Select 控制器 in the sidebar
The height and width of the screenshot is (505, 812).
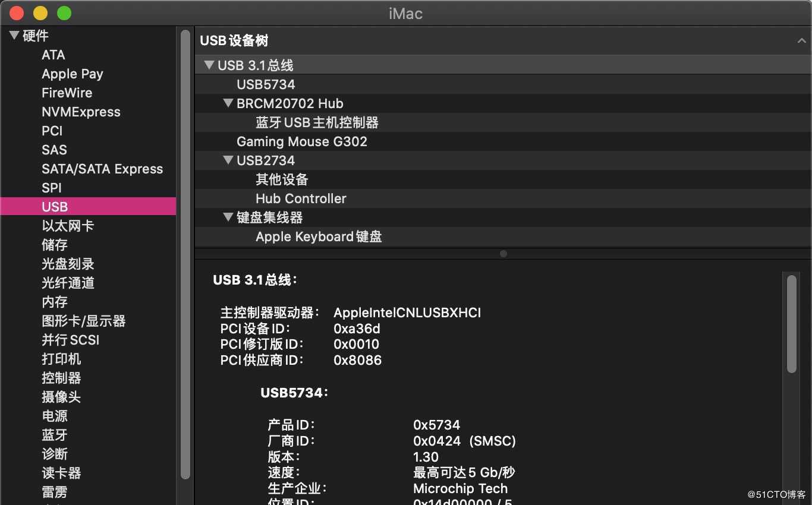coord(61,378)
